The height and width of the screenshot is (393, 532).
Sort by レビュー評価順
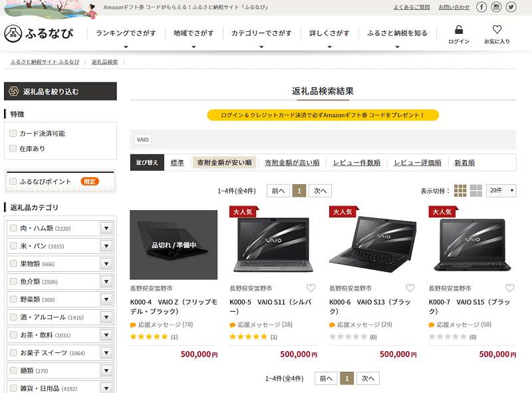[x=418, y=163]
